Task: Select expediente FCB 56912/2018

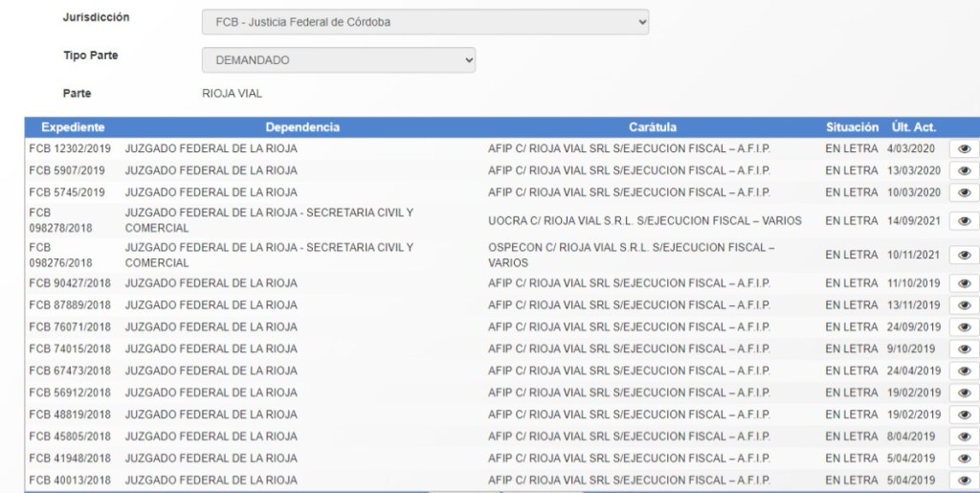Action: coord(70,392)
